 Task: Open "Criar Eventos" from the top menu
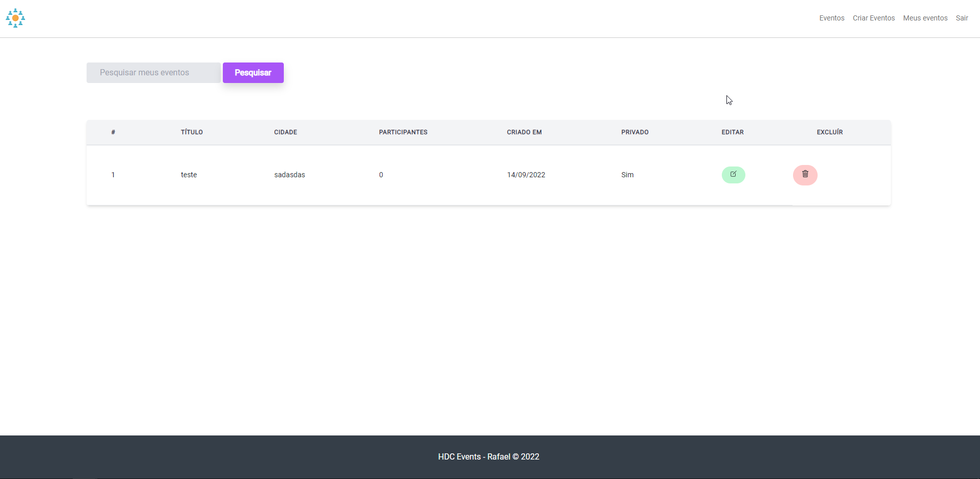[x=873, y=18]
